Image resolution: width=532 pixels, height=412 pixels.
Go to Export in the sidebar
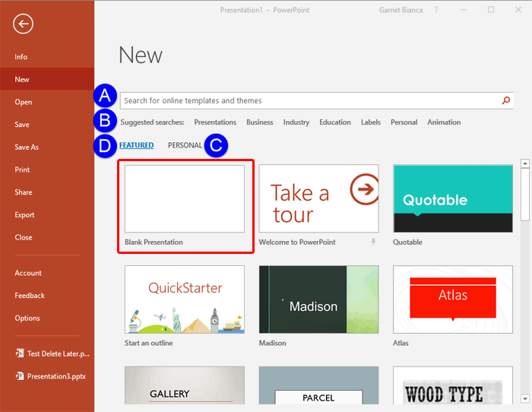(24, 215)
